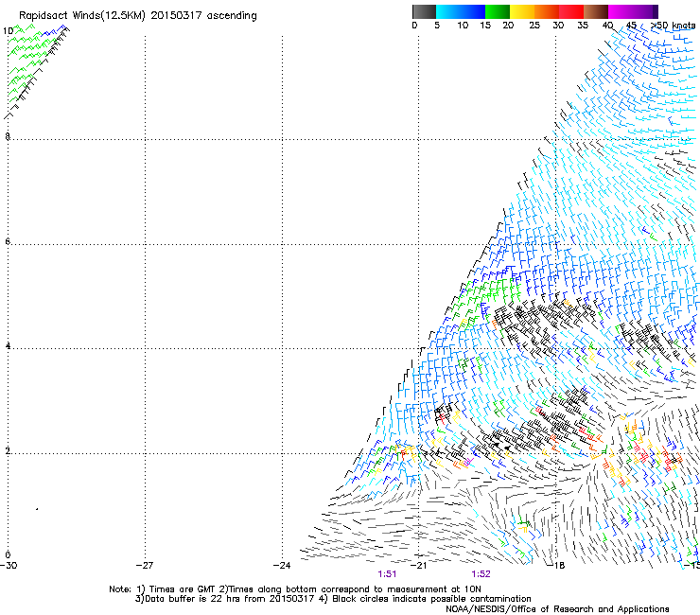Viewport: 700px width, 615px height.
Task: Click the small black dot near 1N, -29
Action: [x=37, y=509]
